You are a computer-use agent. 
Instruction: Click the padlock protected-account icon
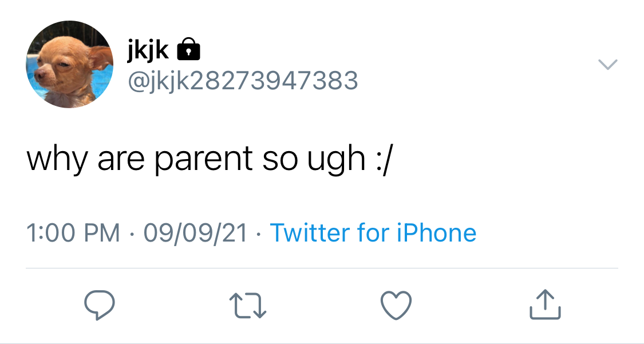point(188,49)
